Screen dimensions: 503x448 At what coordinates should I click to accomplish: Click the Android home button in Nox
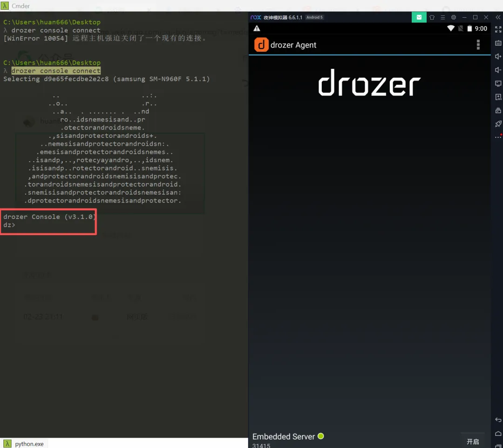pyautogui.click(x=498, y=434)
